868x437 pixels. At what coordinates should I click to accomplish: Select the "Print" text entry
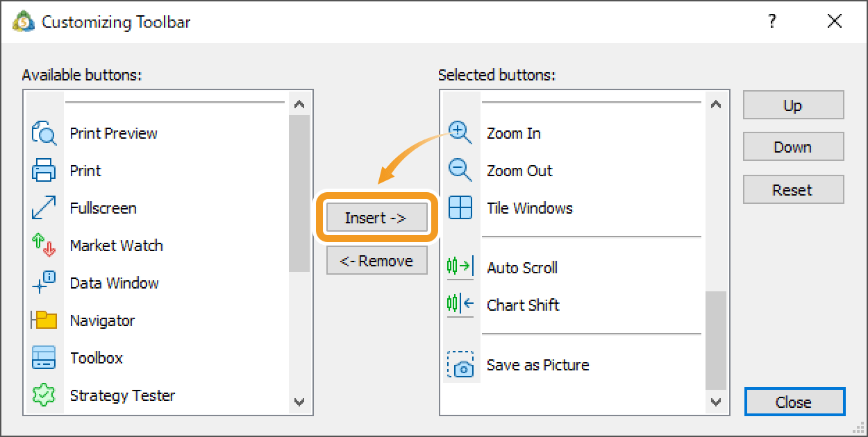[85, 171]
